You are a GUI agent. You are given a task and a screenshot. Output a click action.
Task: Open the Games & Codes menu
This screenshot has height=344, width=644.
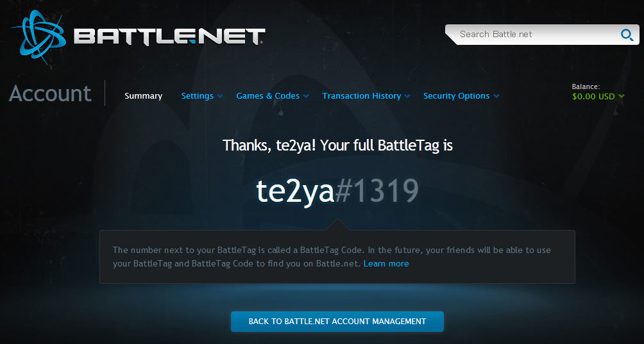(x=267, y=96)
